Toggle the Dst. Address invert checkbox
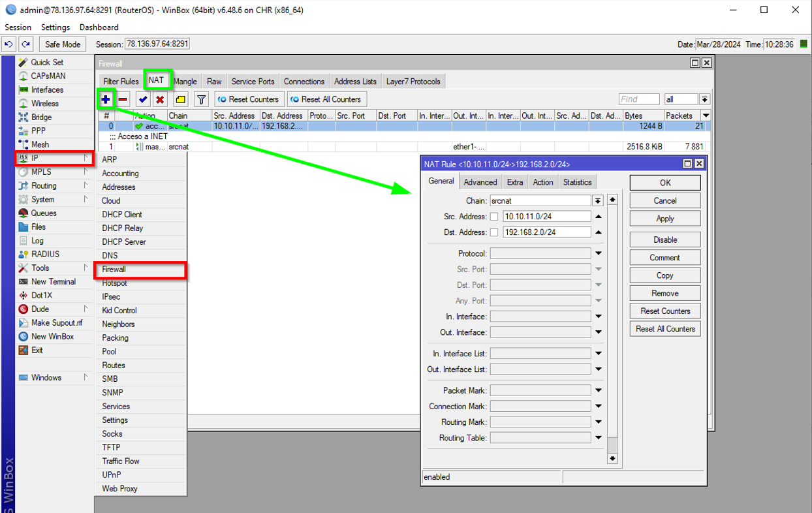Screen dimensions: 812x513 click(494, 232)
